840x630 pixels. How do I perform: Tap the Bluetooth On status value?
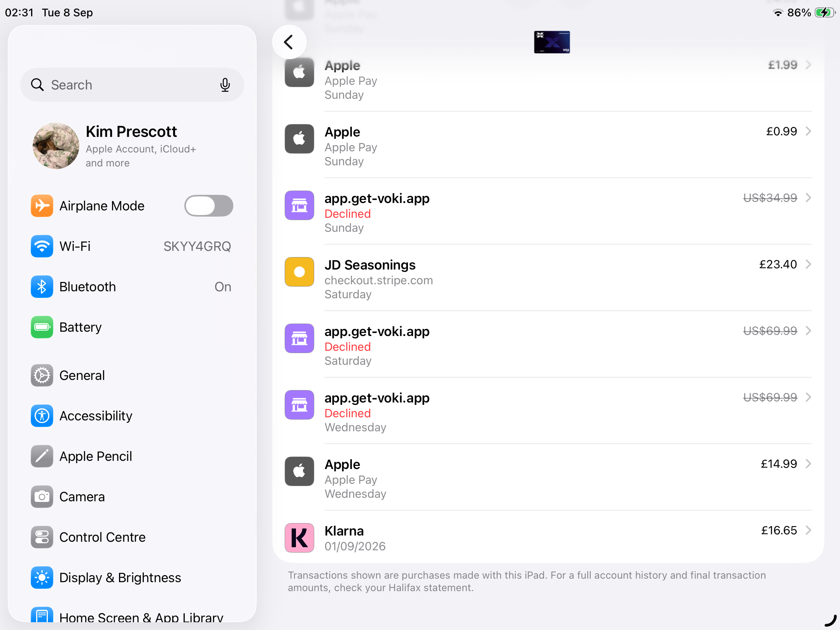(x=223, y=287)
